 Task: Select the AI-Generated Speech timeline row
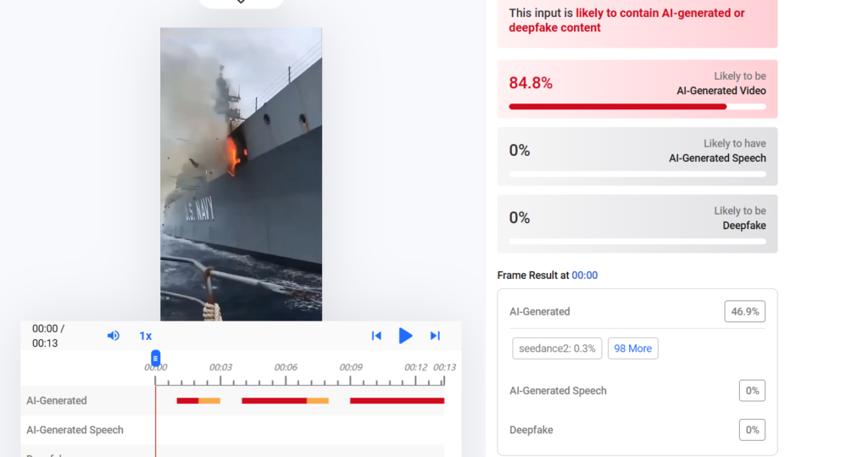coord(232,430)
